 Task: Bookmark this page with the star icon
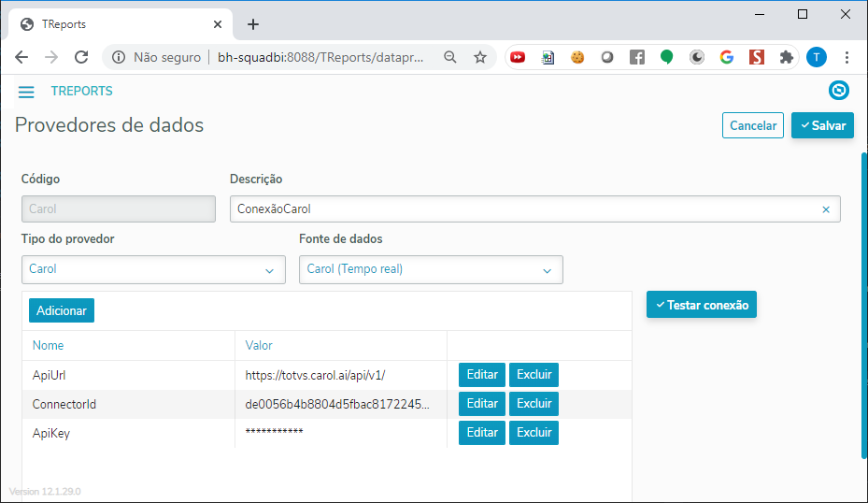480,57
